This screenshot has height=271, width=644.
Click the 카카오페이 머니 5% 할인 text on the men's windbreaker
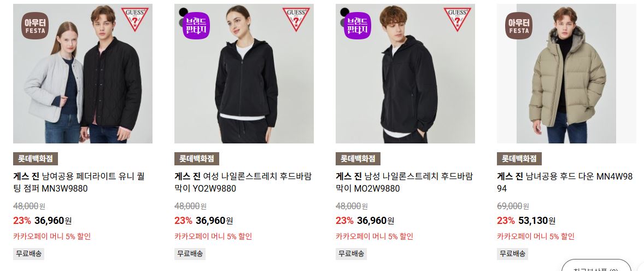pos(374,237)
